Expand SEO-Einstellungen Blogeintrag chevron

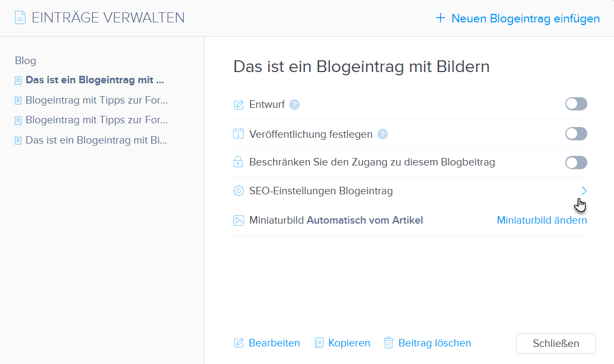tap(584, 191)
